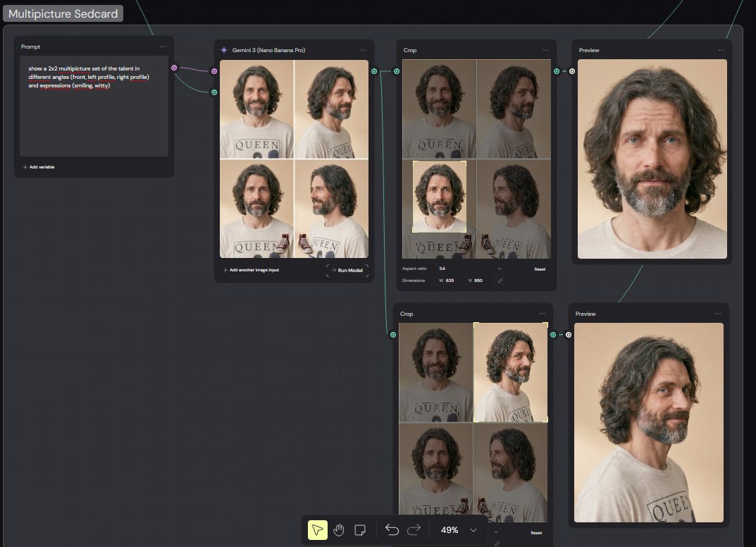Open the lower Preview node options menu
The width and height of the screenshot is (756, 547).
(718, 314)
